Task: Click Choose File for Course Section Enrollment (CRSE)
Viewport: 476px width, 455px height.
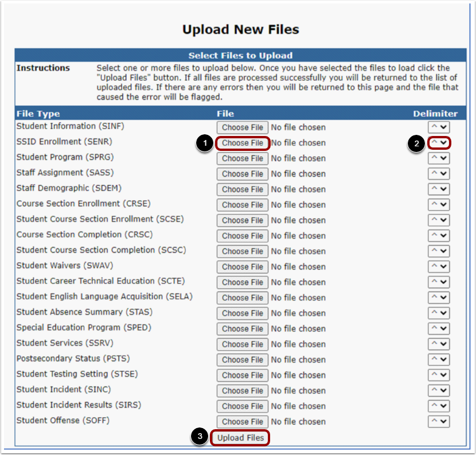Action: click(242, 204)
